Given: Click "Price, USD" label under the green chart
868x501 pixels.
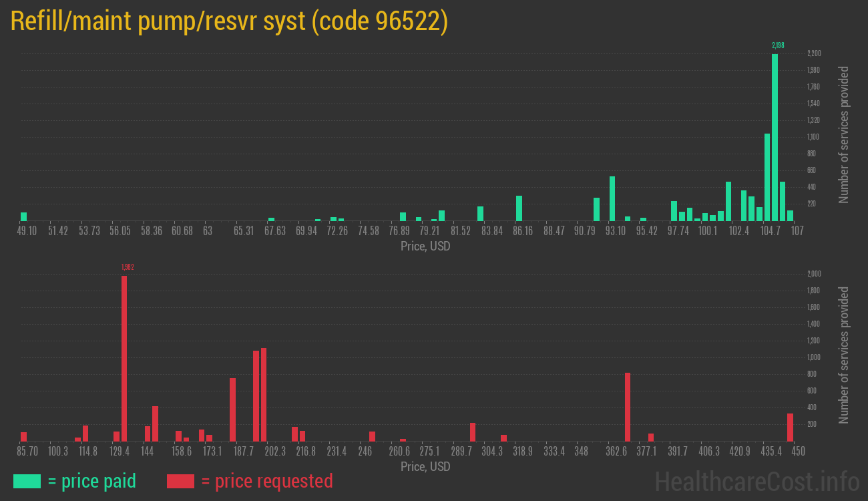Looking at the screenshot, I should (425, 246).
